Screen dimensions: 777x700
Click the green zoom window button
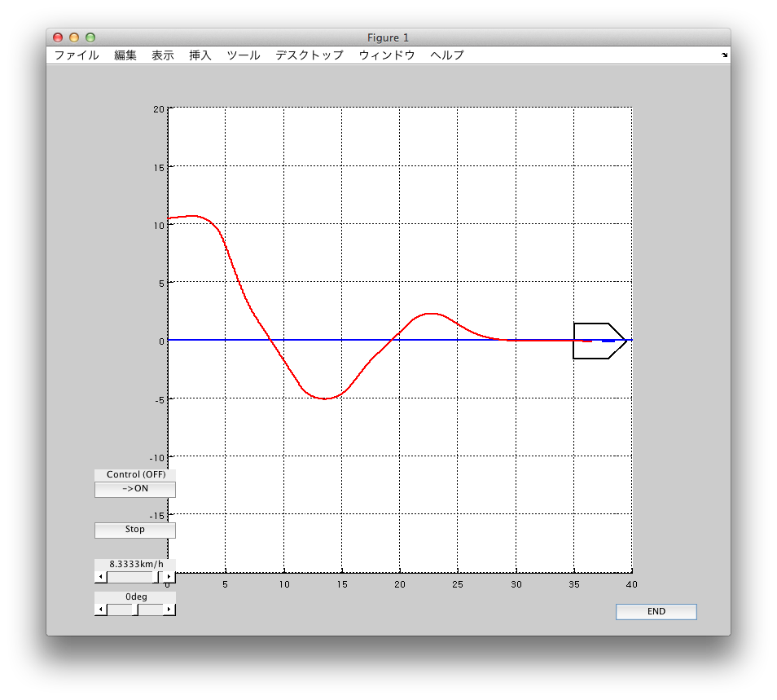point(90,37)
